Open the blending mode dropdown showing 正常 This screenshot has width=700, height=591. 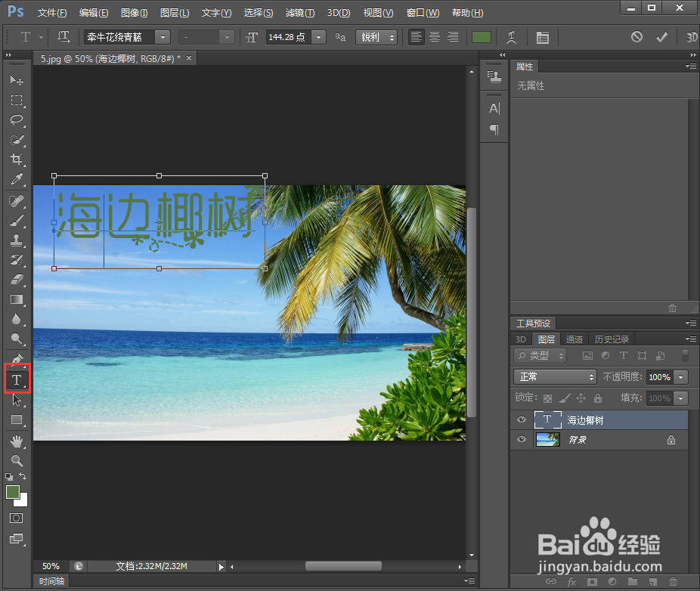[554, 376]
